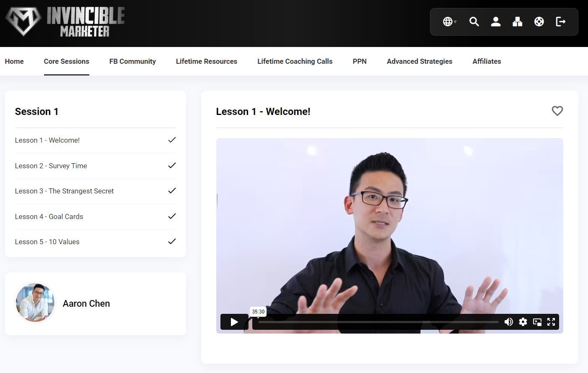The width and height of the screenshot is (588, 373).
Task: Open Lesson 5 - 10 Values
Action: tap(96, 242)
